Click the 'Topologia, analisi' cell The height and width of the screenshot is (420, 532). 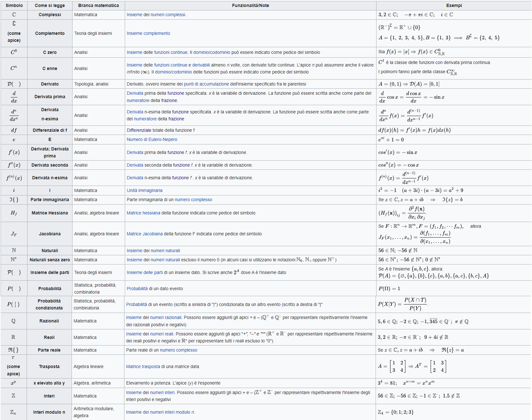[x=98, y=84]
